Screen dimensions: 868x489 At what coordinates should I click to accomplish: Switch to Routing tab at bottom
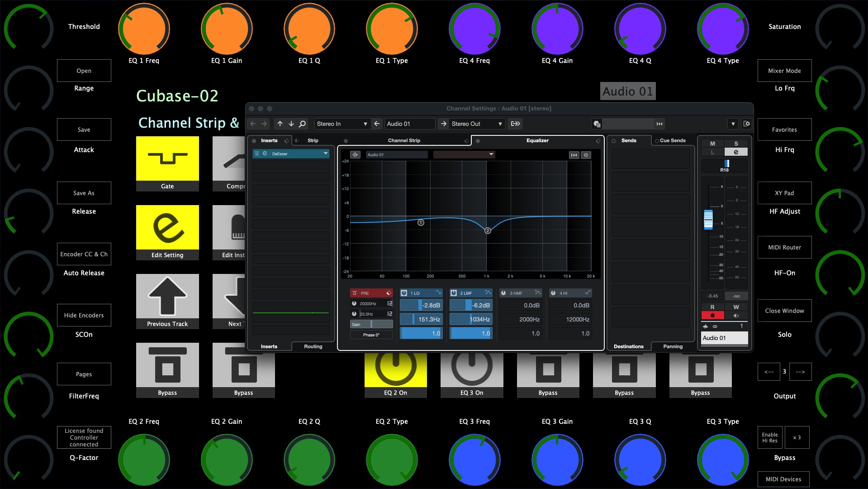pos(313,346)
